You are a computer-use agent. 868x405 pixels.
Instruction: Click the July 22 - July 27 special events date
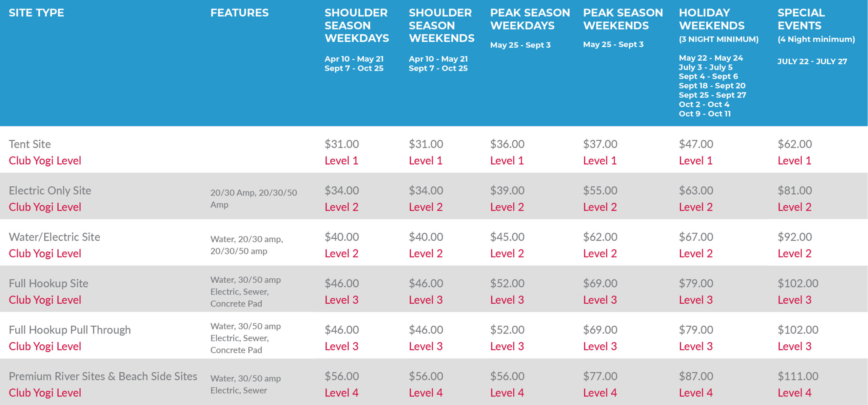(812, 62)
